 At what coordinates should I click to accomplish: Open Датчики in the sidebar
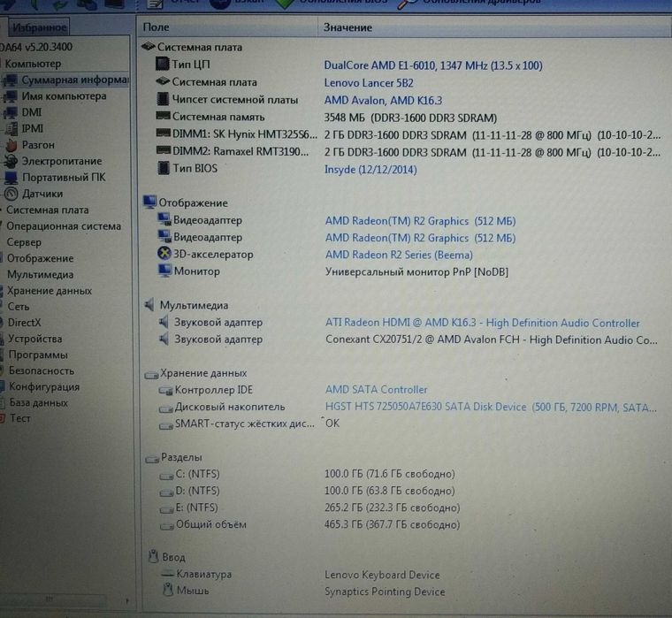[x=42, y=194]
